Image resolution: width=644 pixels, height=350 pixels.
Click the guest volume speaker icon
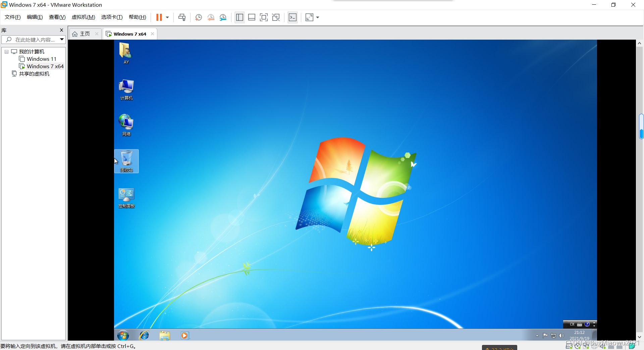[x=561, y=336]
